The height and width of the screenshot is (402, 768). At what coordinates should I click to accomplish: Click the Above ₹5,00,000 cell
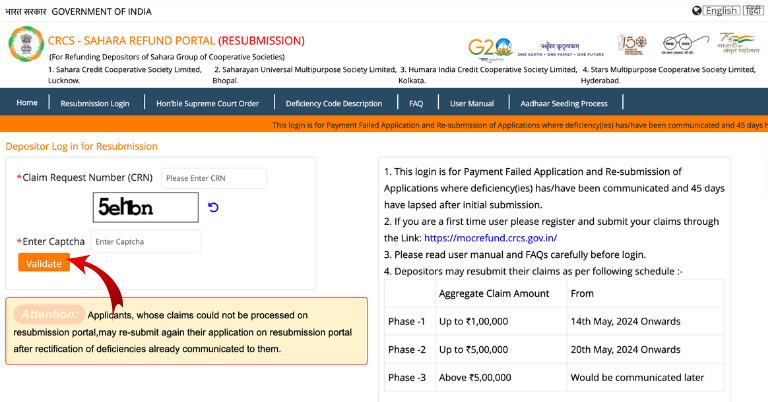click(x=501, y=377)
